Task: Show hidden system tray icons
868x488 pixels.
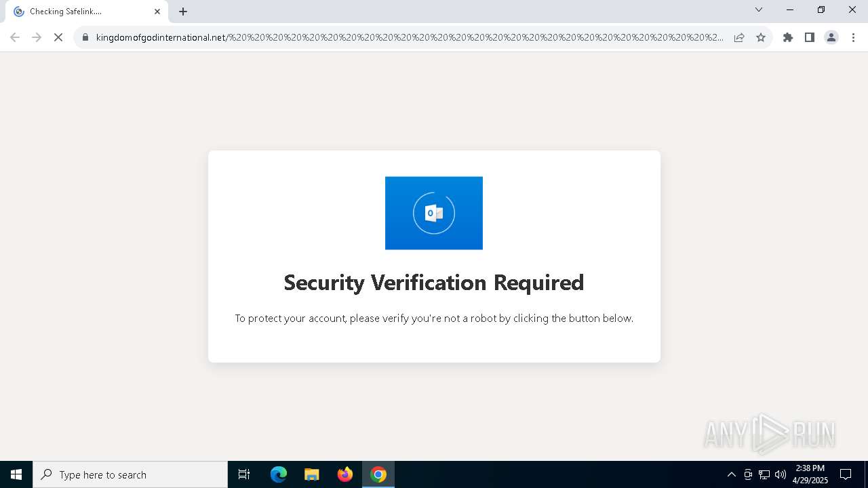Action: click(731, 474)
